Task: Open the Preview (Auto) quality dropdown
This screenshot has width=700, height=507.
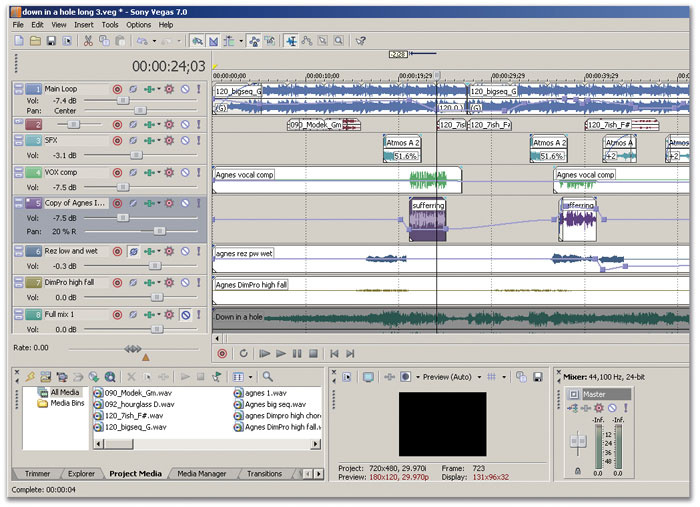Action: click(450, 376)
